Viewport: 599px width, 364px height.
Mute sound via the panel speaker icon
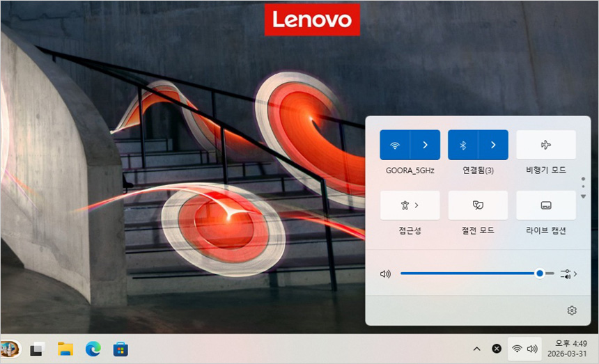(385, 274)
